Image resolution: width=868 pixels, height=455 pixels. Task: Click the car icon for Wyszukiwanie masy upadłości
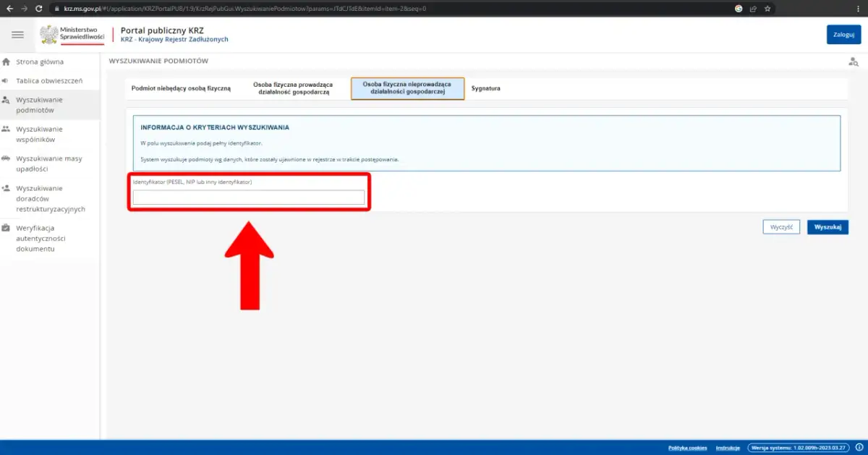pyautogui.click(x=7, y=158)
